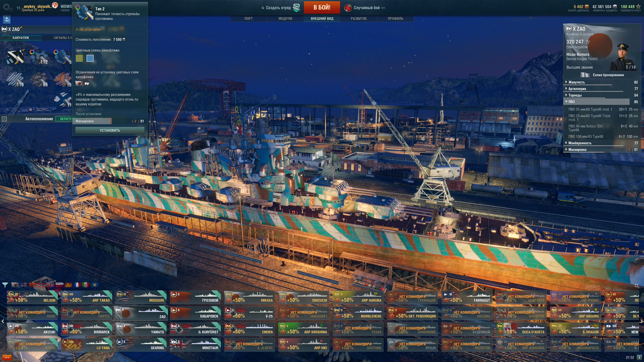The width and height of the screenshot is (644, 362).
Task: Select the black-and-white striped camouflage currently installed
Action: coord(16,57)
